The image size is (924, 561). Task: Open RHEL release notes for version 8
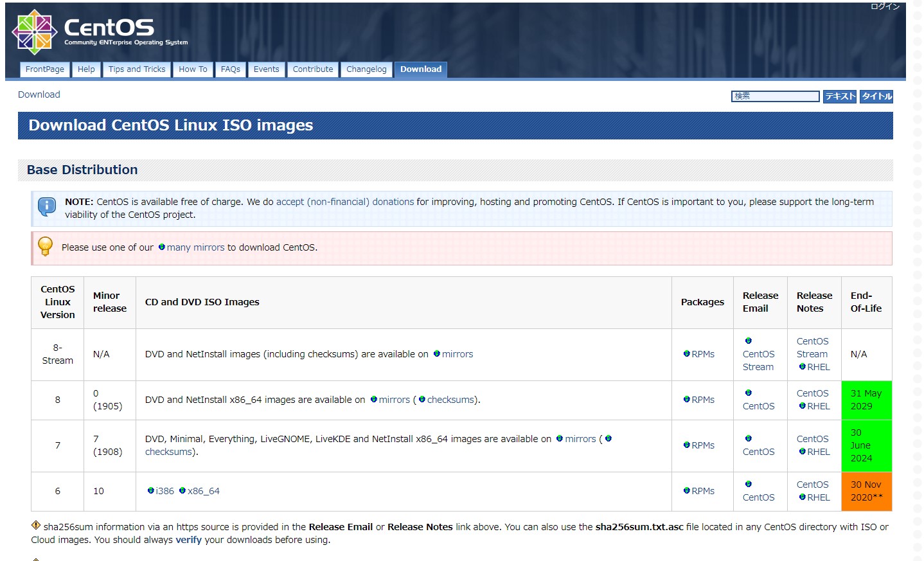(x=819, y=406)
